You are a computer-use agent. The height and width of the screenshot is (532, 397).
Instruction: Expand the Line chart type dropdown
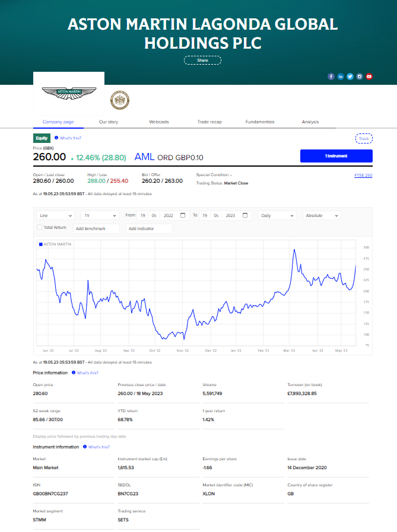(x=55, y=215)
